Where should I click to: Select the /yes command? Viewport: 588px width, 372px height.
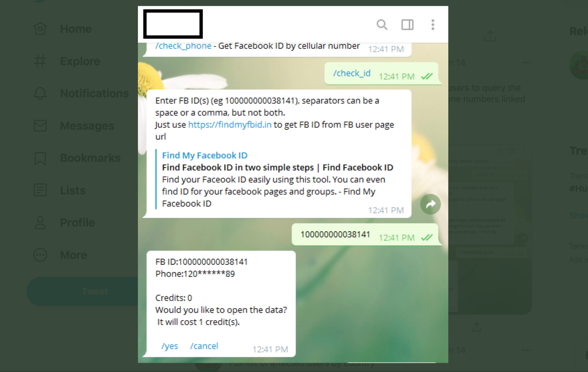pyautogui.click(x=169, y=346)
